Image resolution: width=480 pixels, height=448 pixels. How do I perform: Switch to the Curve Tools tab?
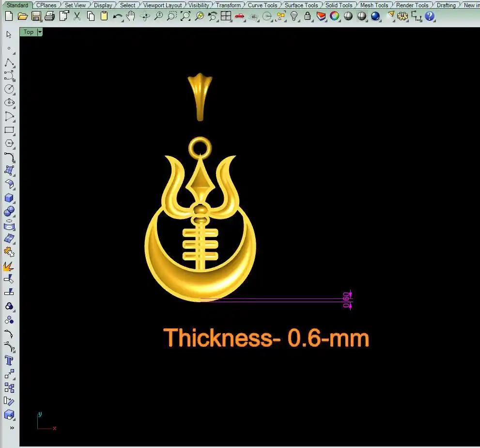coord(263,5)
